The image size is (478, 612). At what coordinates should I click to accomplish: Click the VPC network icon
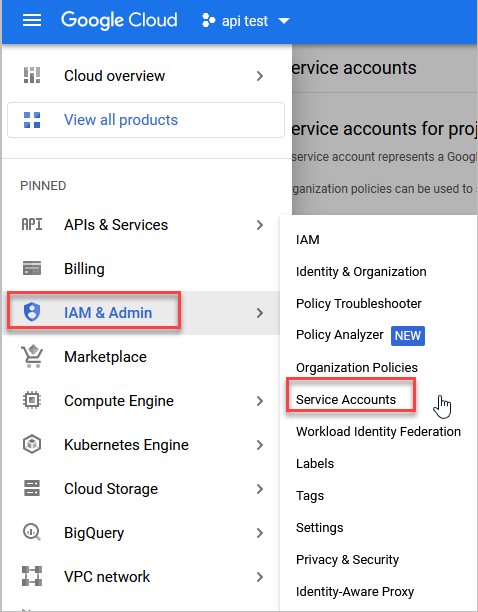tap(32, 576)
